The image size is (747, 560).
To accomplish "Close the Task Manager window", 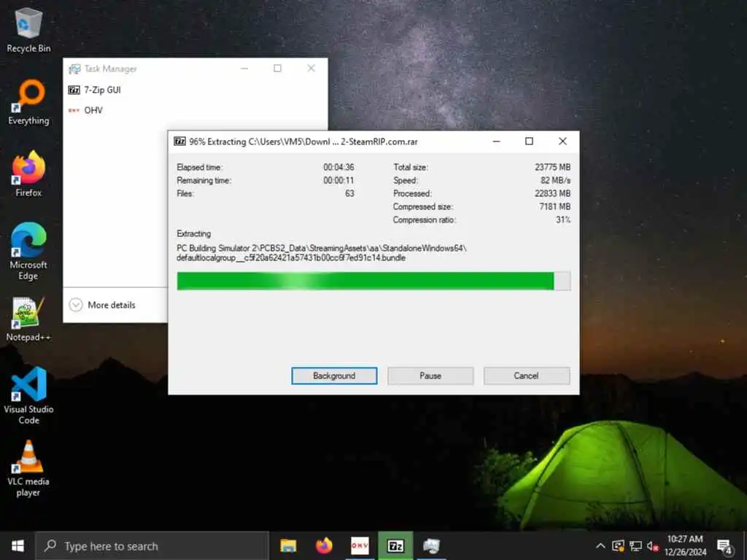I will pos(311,69).
